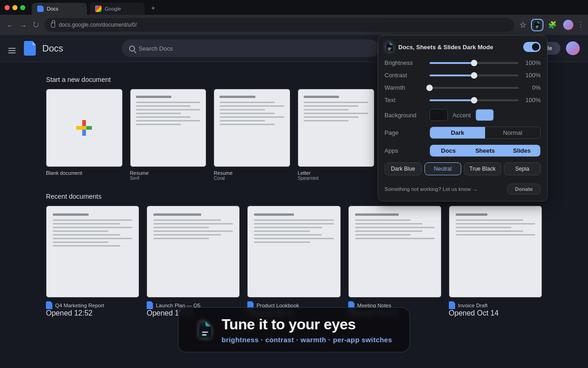588x368 pixels.
Task: Set Page mode to Normal
Action: [x=513, y=133]
